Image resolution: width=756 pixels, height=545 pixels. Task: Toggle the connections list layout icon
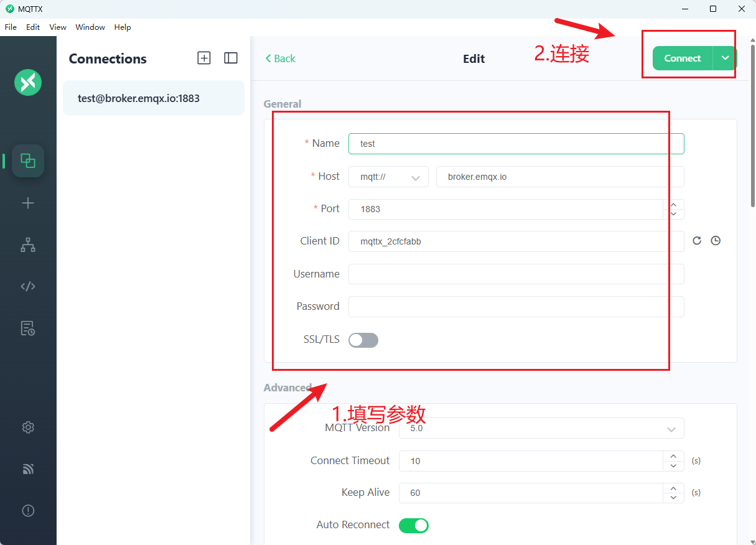pos(231,58)
